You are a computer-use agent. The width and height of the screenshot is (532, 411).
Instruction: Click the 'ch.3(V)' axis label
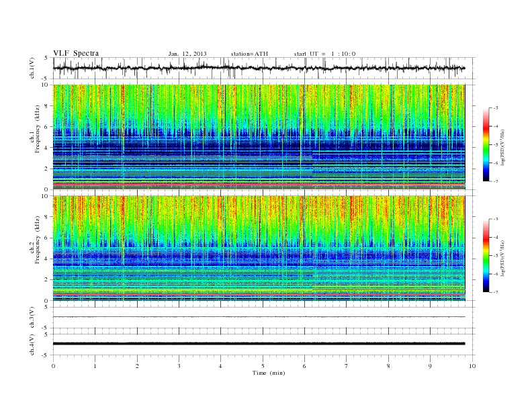tap(32, 318)
